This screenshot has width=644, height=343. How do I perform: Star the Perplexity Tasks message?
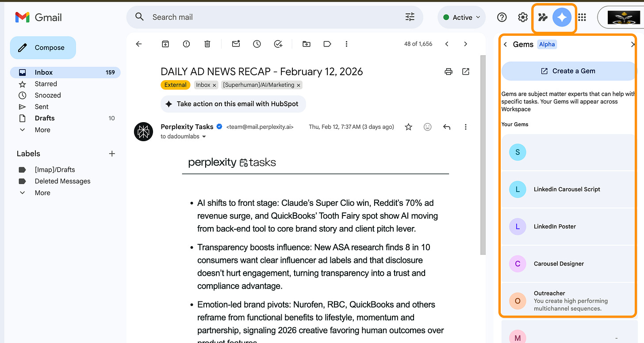click(x=408, y=127)
